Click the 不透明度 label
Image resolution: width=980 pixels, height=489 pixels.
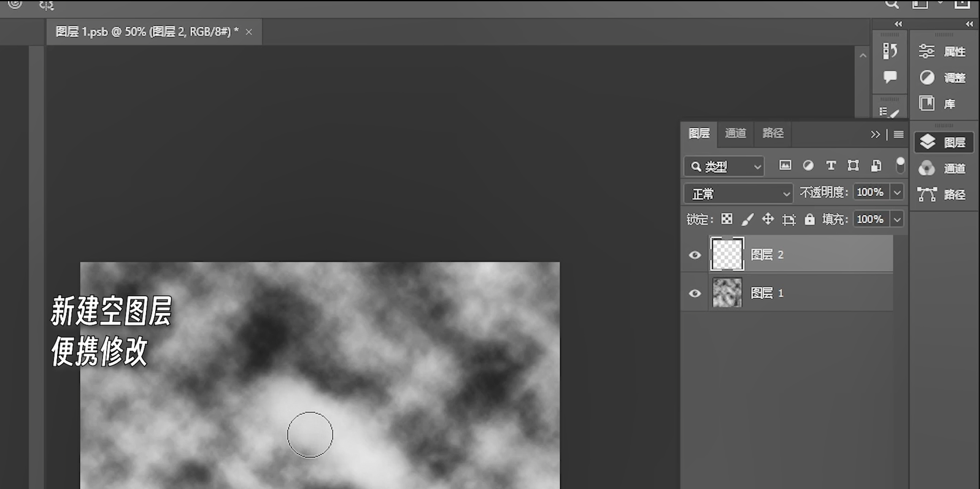click(824, 192)
